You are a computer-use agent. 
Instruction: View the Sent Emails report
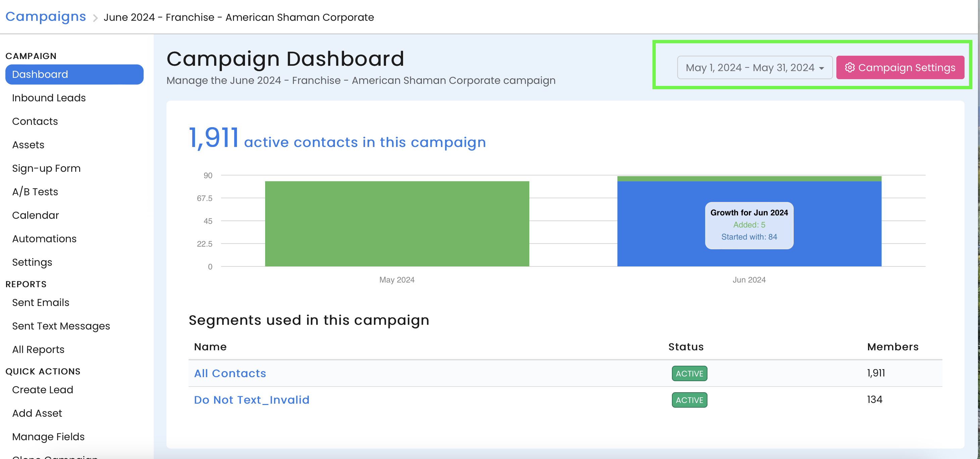(41, 302)
